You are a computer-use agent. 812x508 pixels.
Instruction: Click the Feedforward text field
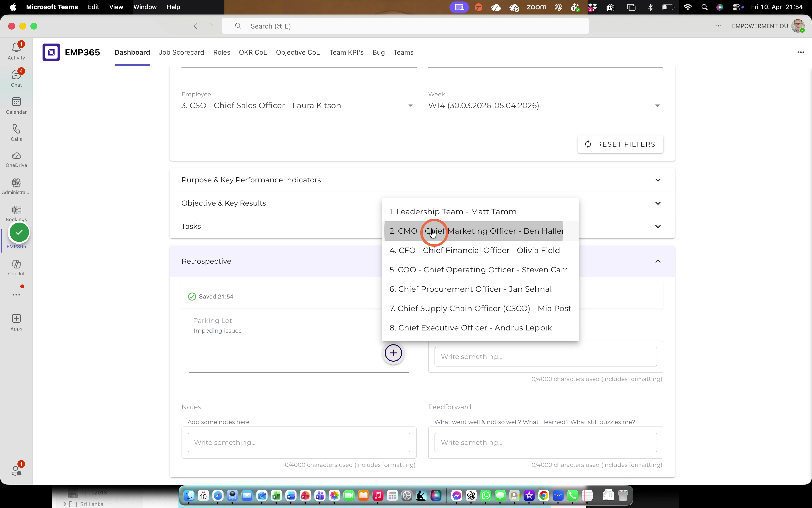tap(546, 442)
